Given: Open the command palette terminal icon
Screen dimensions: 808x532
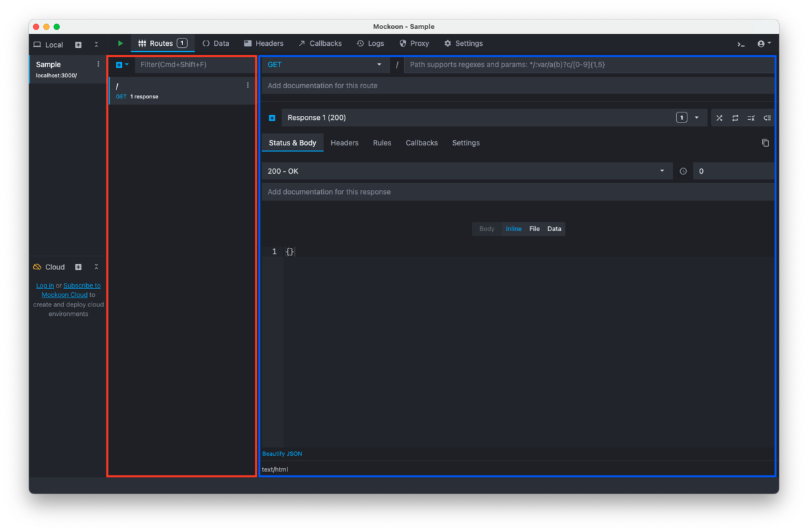Looking at the screenshot, I should [741, 44].
